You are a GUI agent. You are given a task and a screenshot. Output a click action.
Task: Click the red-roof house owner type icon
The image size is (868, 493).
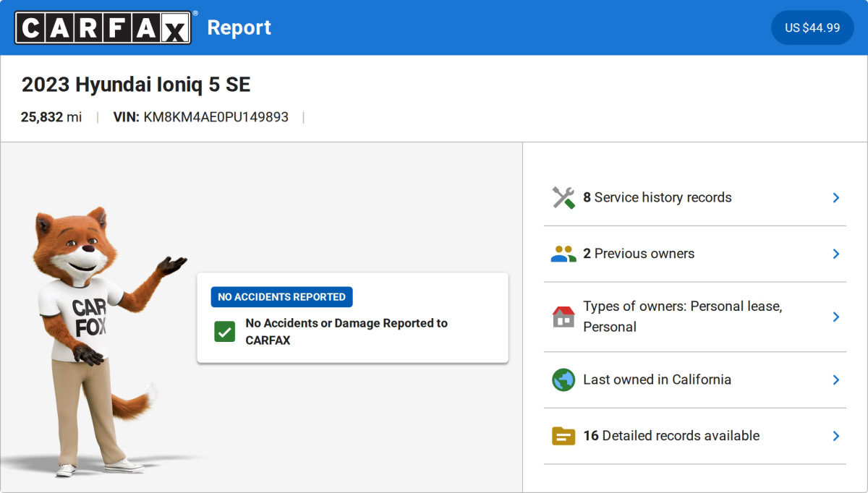(563, 317)
